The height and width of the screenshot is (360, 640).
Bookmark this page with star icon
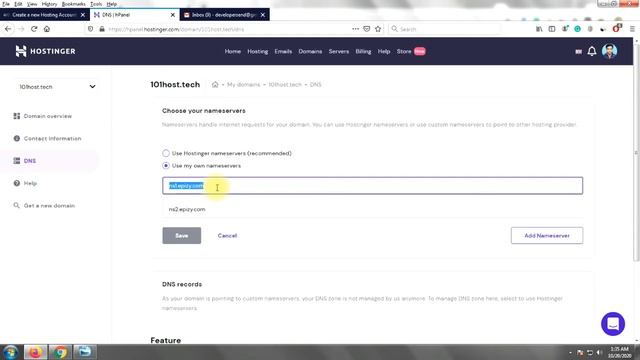(378, 29)
